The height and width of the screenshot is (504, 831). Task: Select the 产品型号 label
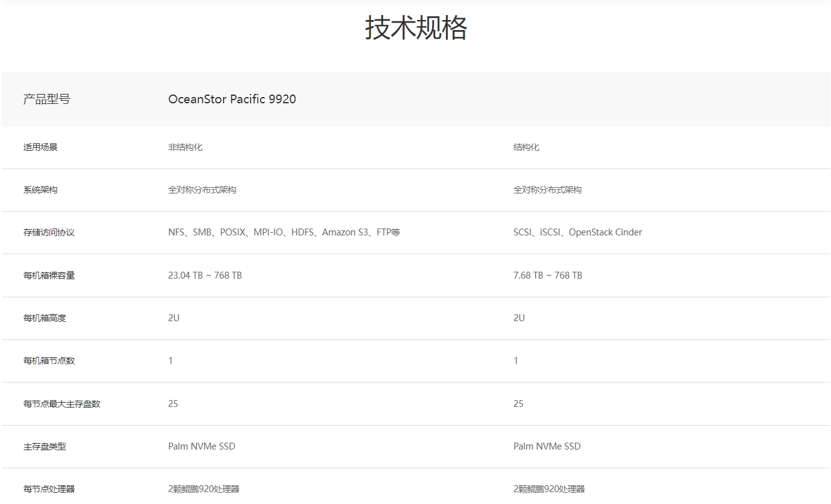pos(47,99)
